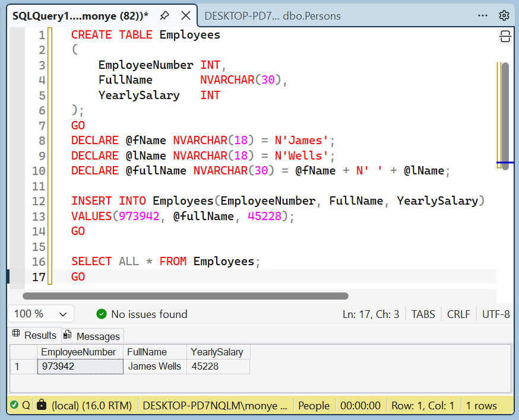Click the TABS indentation indicator
Screen dimensions: 519x420
[423, 314]
